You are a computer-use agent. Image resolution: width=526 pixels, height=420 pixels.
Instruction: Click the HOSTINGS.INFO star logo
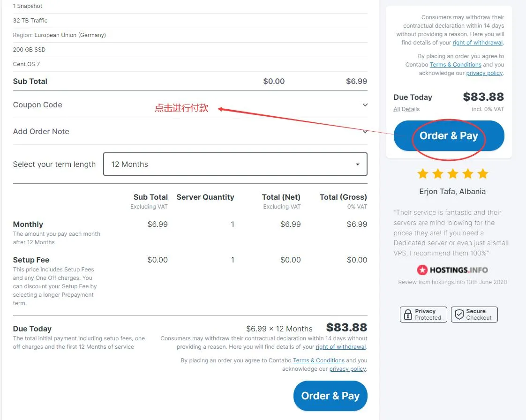coord(423,270)
